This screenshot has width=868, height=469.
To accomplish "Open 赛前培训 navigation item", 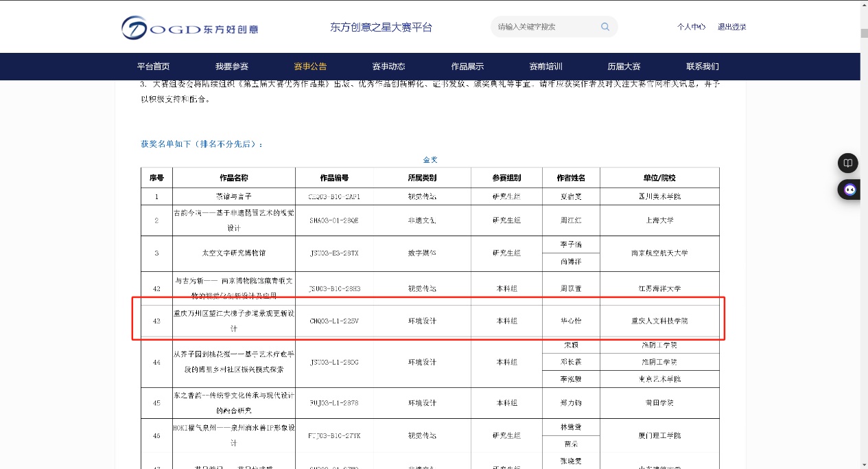I will 546,67.
